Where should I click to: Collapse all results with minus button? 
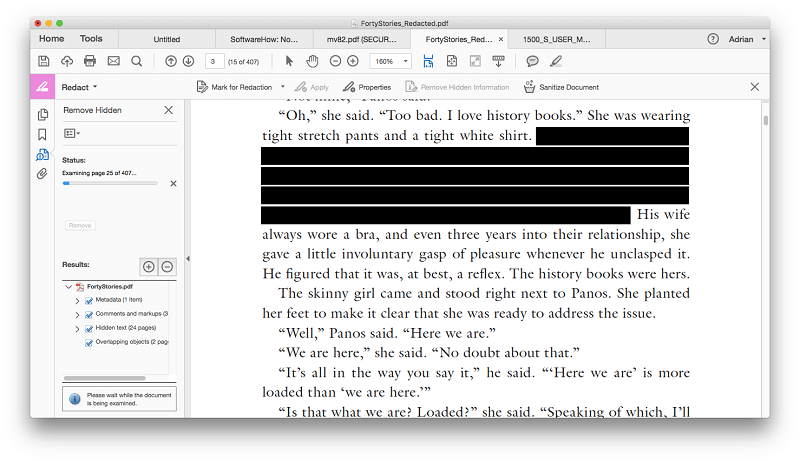pos(167,267)
